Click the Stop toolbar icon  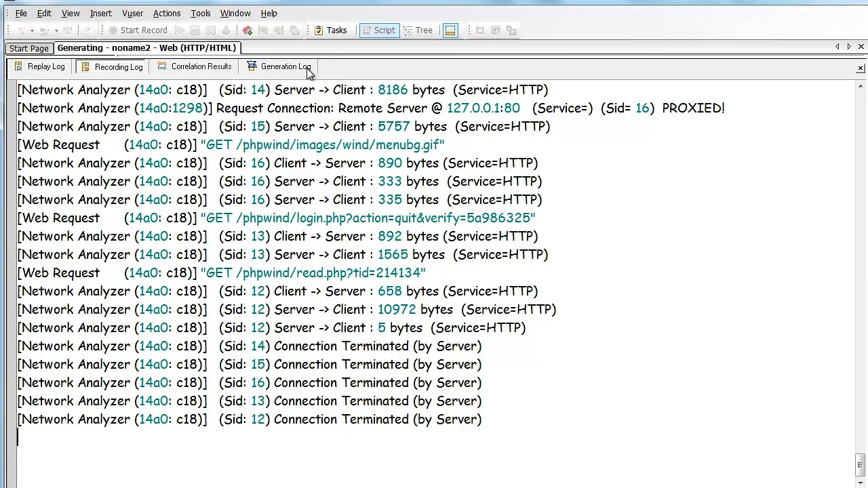[195, 30]
